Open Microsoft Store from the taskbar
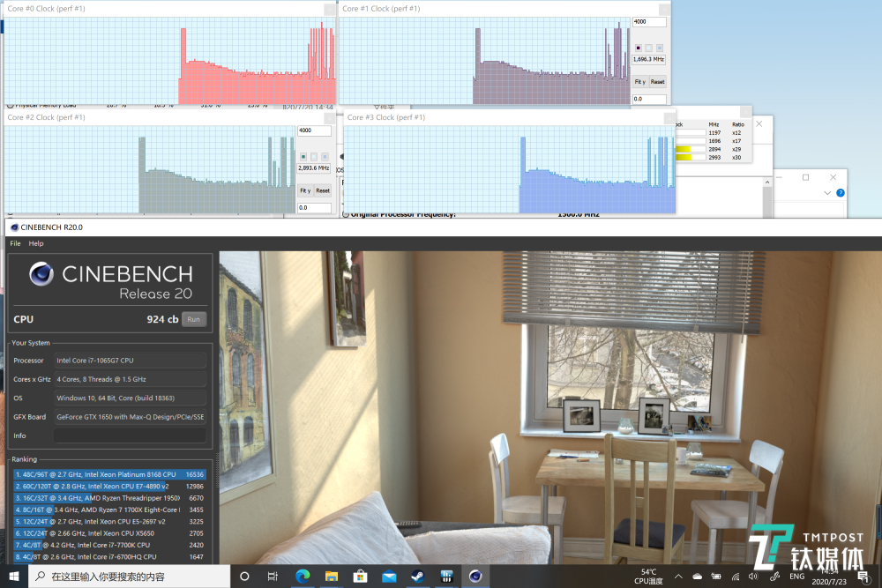This screenshot has width=882, height=588. tap(360, 577)
